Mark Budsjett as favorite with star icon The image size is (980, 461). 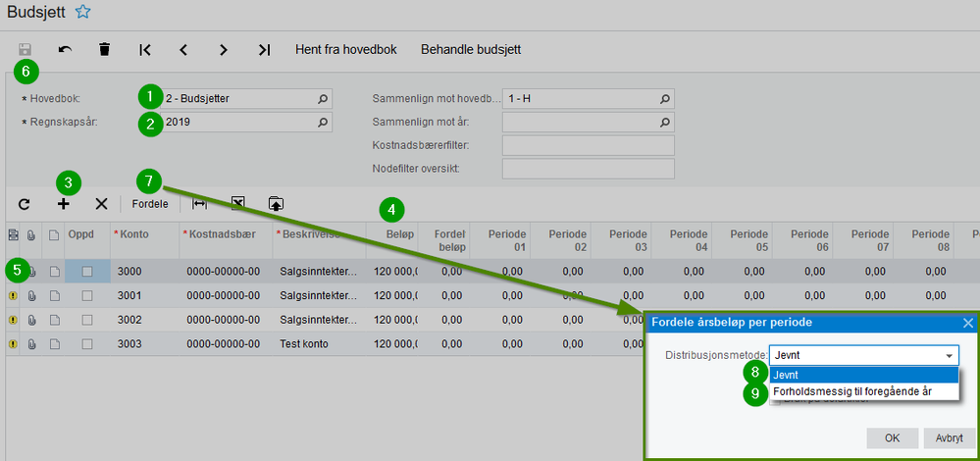click(82, 12)
